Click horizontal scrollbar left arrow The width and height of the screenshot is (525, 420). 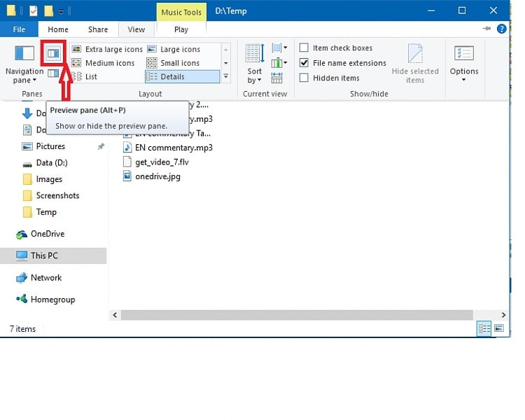pyautogui.click(x=115, y=315)
